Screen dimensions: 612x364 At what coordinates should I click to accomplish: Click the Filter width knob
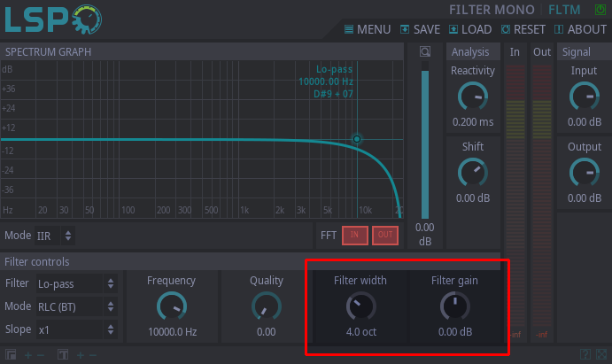(360, 306)
